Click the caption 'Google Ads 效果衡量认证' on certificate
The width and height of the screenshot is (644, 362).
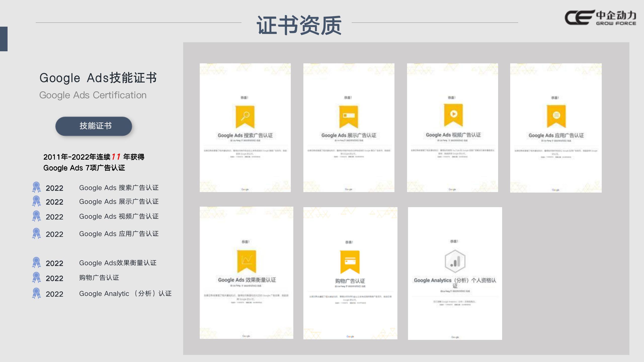247,280
